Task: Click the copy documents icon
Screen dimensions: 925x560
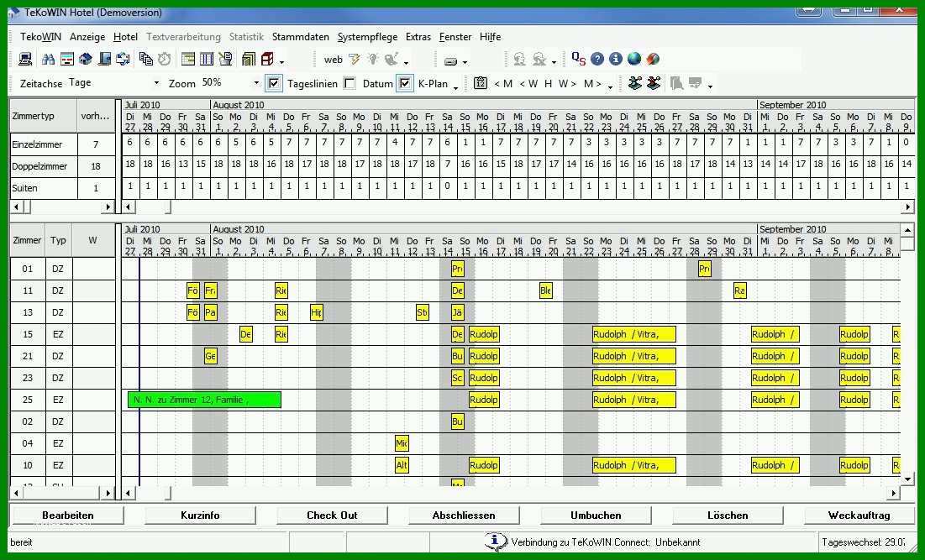Action: pos(145,59)
